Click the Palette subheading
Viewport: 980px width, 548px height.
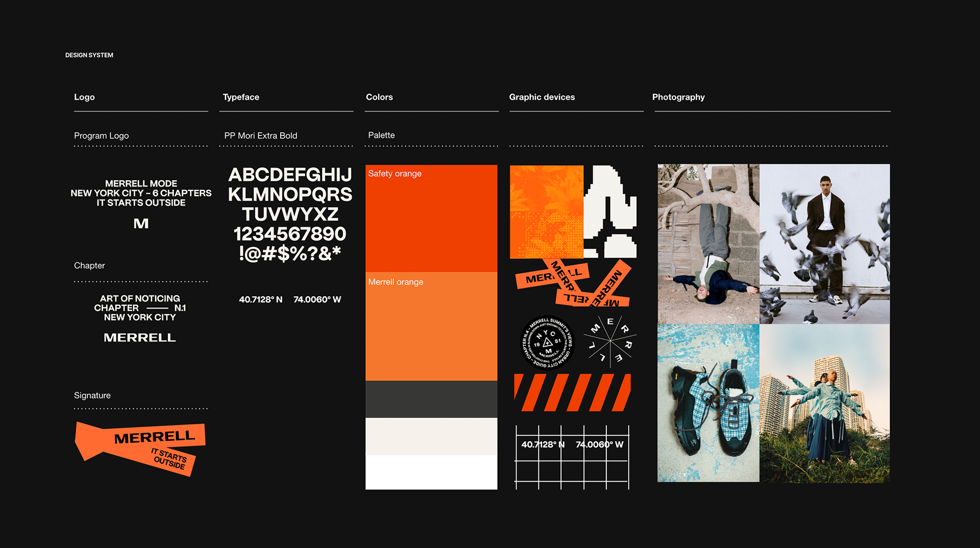point(381,135)
